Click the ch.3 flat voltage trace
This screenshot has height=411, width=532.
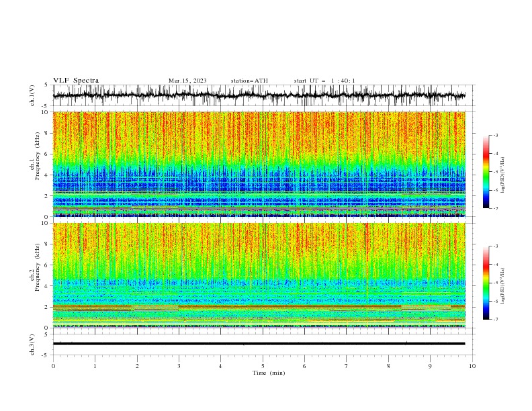(259, 344)
